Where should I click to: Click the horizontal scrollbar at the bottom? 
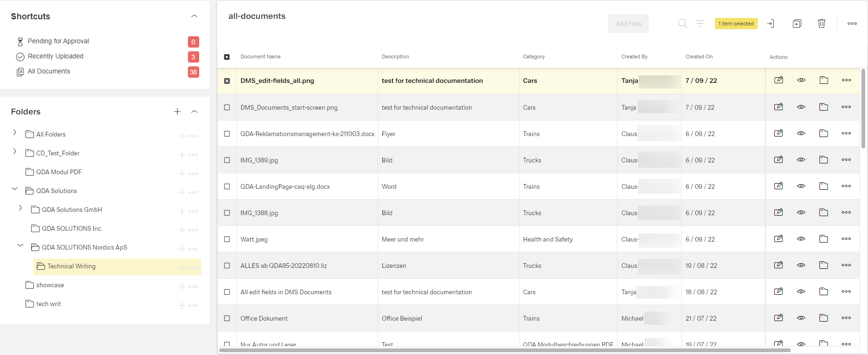(x=504, y=350)
